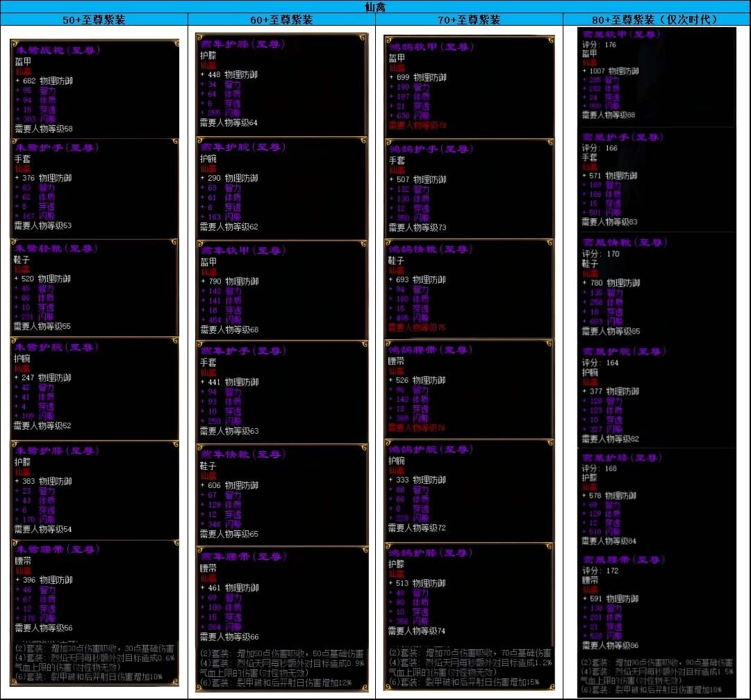Click the '评分: 166' score line

tap(600, 148)
